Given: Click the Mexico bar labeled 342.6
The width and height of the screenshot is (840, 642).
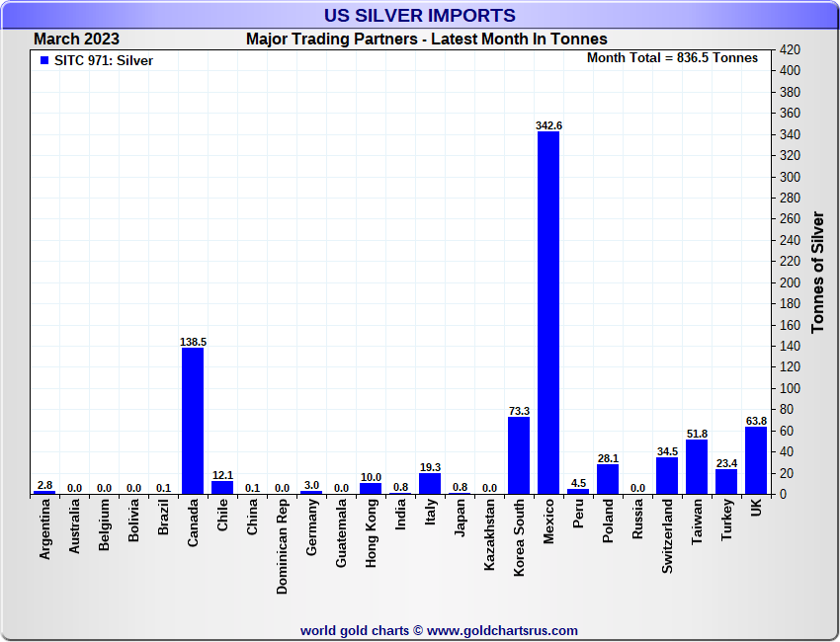Looking at the screenshot, I should point(548,312).
